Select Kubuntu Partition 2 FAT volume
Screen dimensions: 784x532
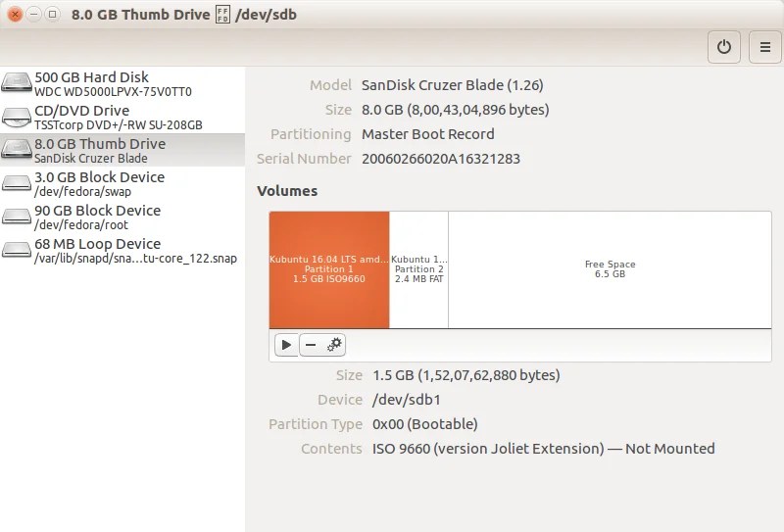pos(419,269)
